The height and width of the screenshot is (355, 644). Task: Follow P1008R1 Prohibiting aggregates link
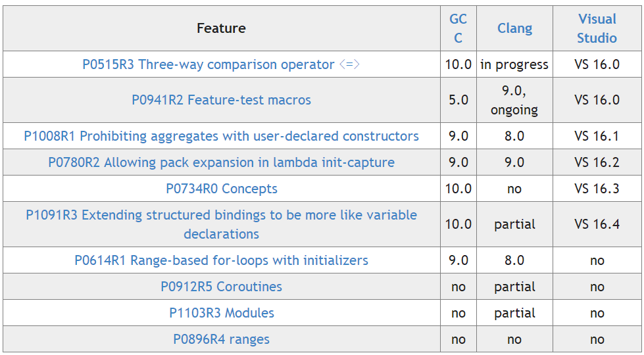(221, 136)
